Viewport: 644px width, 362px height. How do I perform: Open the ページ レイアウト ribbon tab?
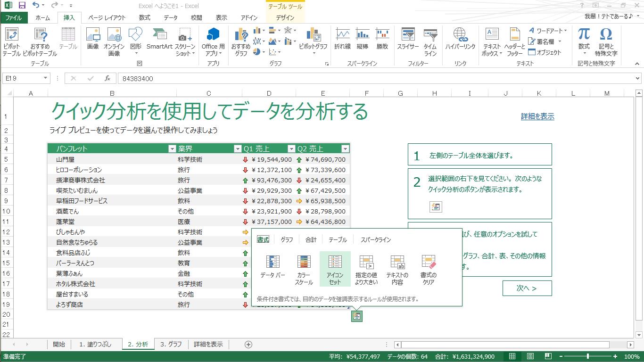tap(107, 18)
